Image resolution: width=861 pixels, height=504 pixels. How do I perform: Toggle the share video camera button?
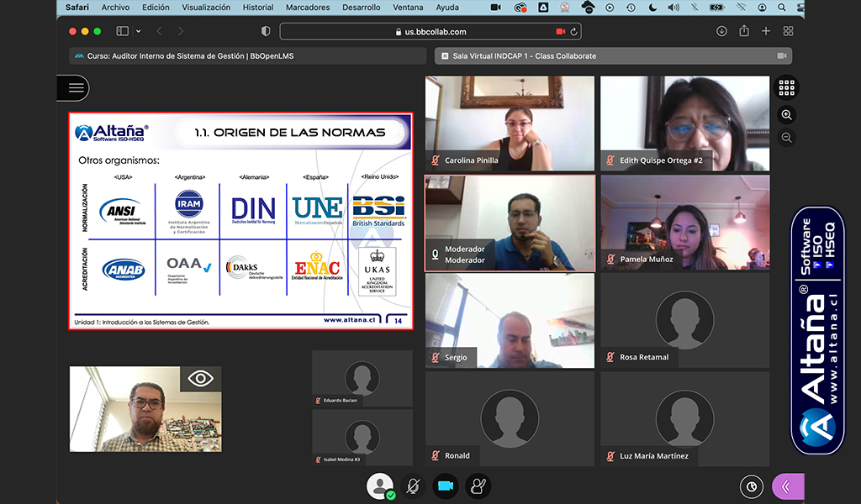click(x=446, y=486)
